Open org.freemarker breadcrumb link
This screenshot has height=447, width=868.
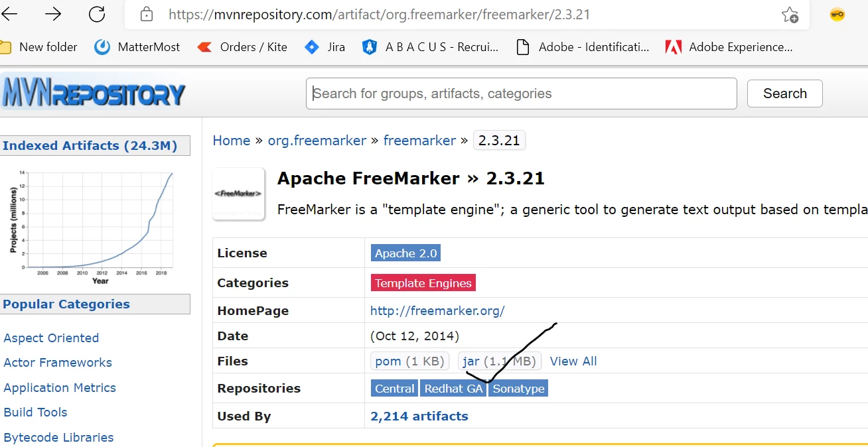317,141
